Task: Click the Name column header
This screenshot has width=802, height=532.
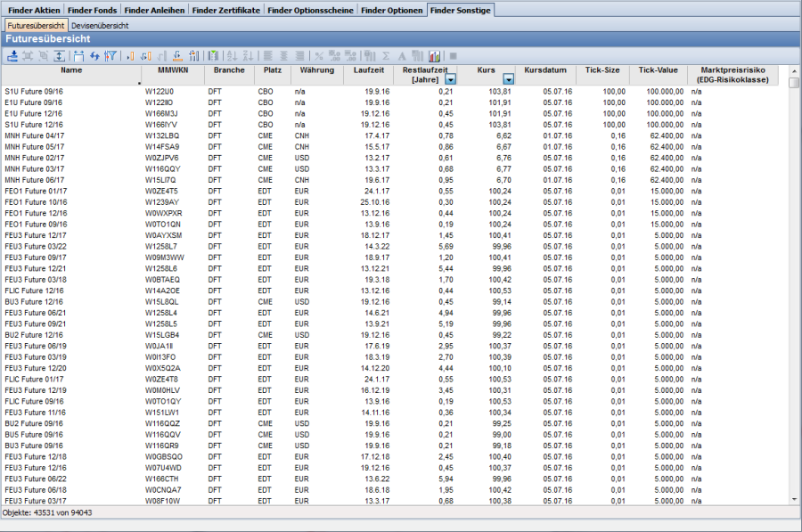Action: click(x=71, y=70)
